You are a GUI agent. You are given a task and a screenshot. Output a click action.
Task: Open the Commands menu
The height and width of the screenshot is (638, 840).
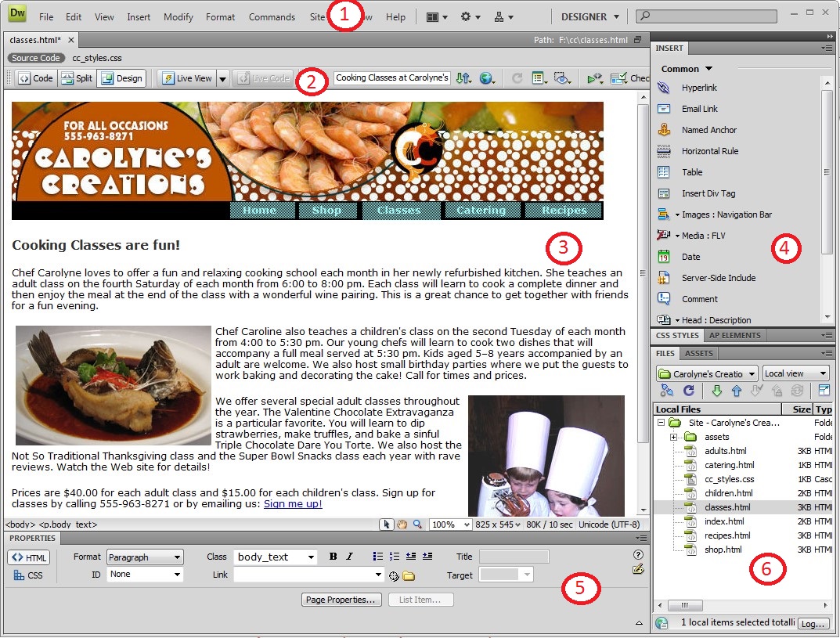coord(272,17)
